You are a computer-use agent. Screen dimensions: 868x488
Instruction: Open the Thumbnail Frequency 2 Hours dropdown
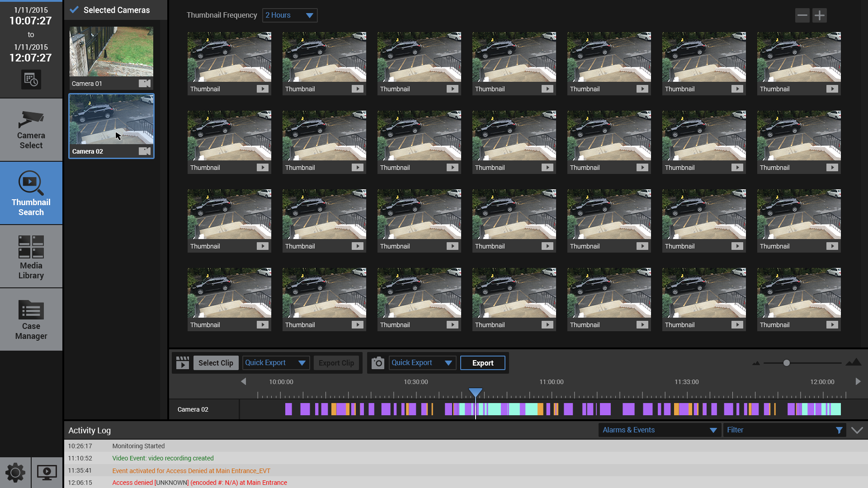point(290,15)
